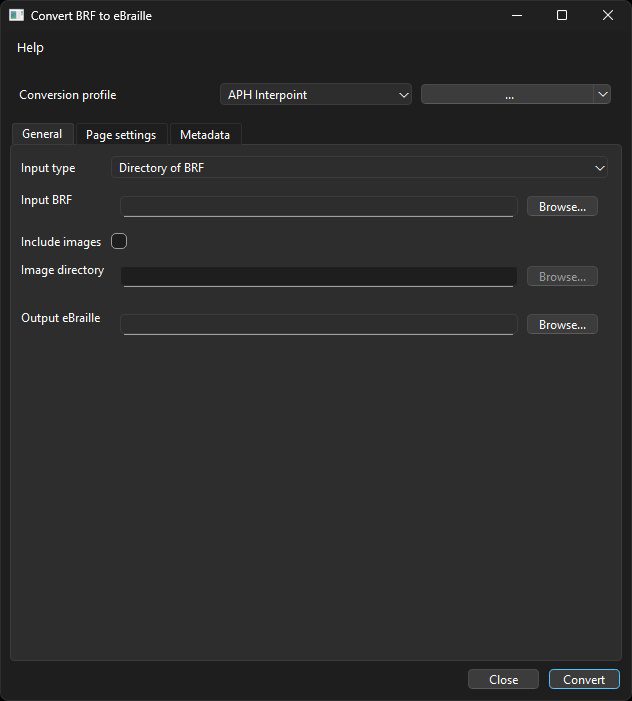This screenshot has height=701, width=632.
Task: Click the app icon in title bar
Action: click(x=16, y=16)
